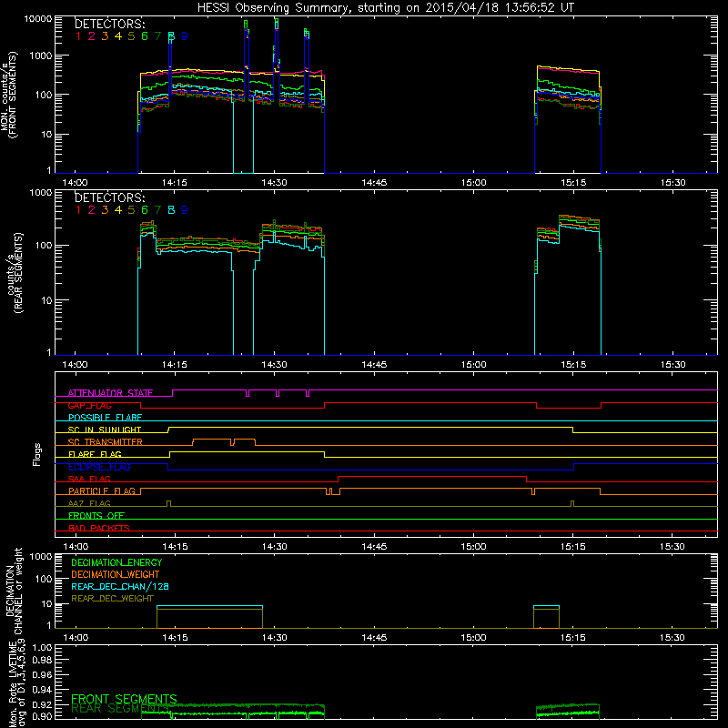Click the 15:15 tick label under decimation plot
Screen dimensions: 728x728
point(573,638)
